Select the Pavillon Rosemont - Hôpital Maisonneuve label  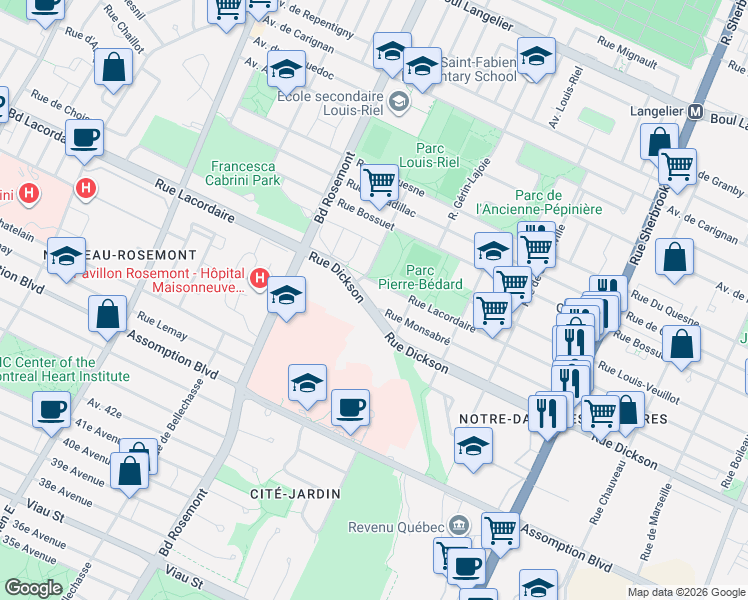tap(162, 280)
